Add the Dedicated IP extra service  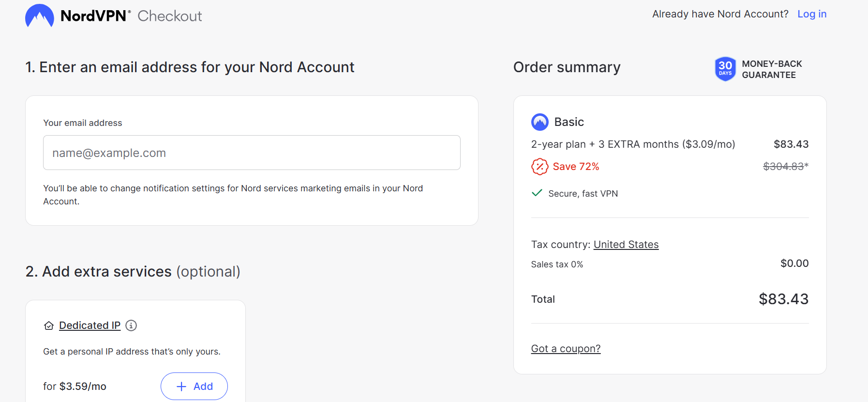pos(194,386)
